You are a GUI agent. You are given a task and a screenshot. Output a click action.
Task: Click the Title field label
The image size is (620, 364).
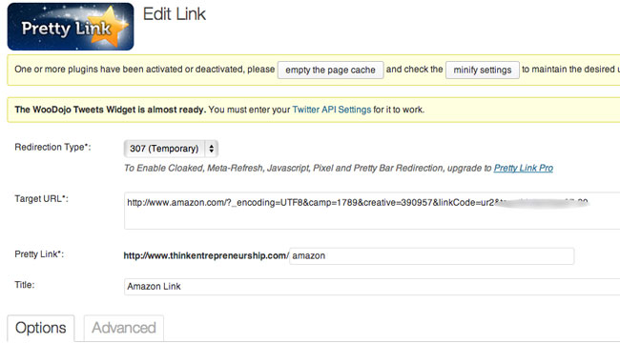[25, 285]
